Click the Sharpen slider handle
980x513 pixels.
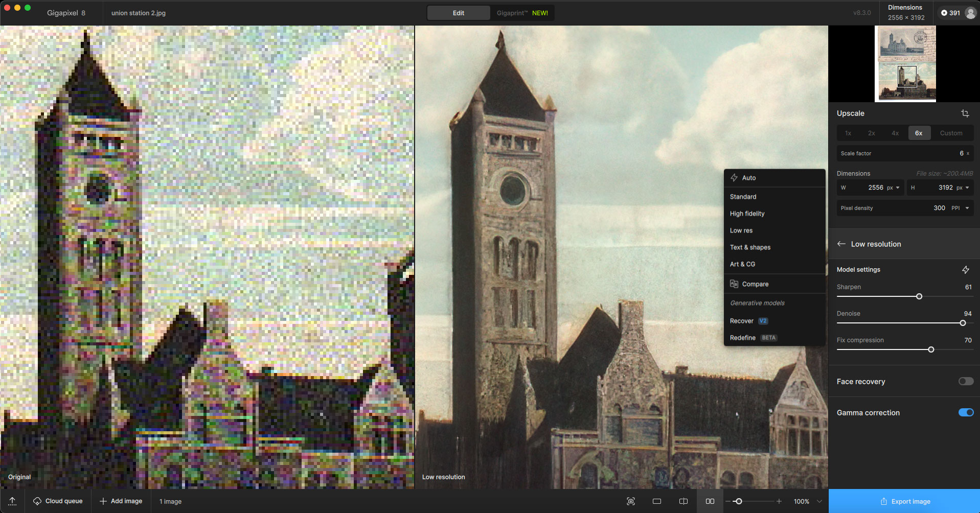[919, 296]
